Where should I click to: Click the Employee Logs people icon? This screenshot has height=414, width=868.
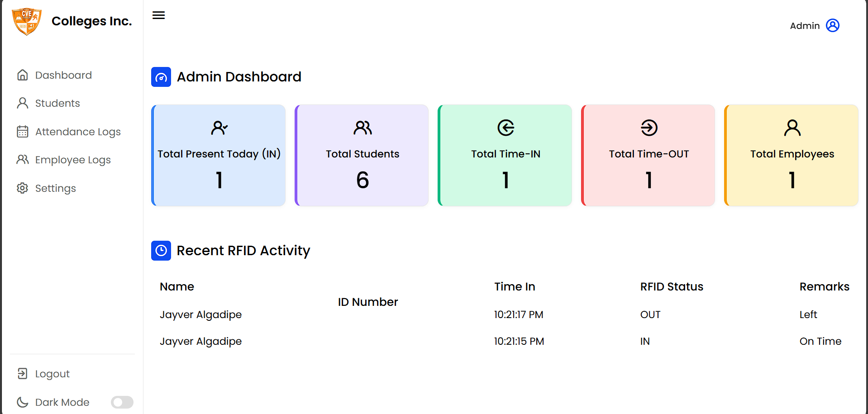point(22,159)
